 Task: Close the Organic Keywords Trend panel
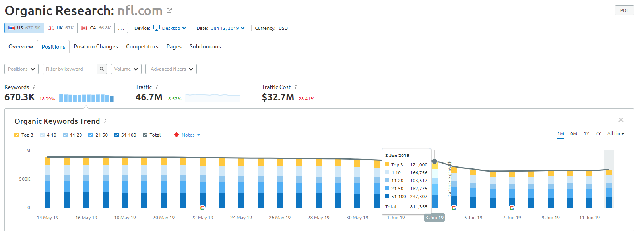click(x=621, y=120)
